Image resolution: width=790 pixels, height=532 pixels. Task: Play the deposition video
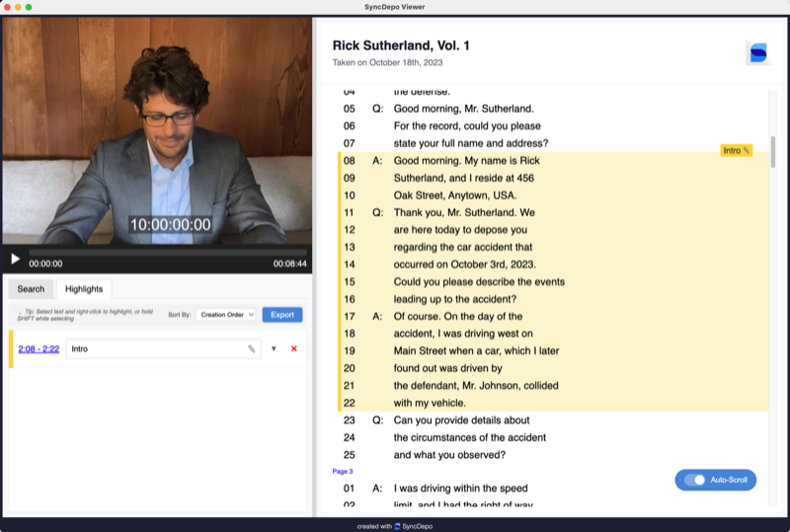point(15,260)
